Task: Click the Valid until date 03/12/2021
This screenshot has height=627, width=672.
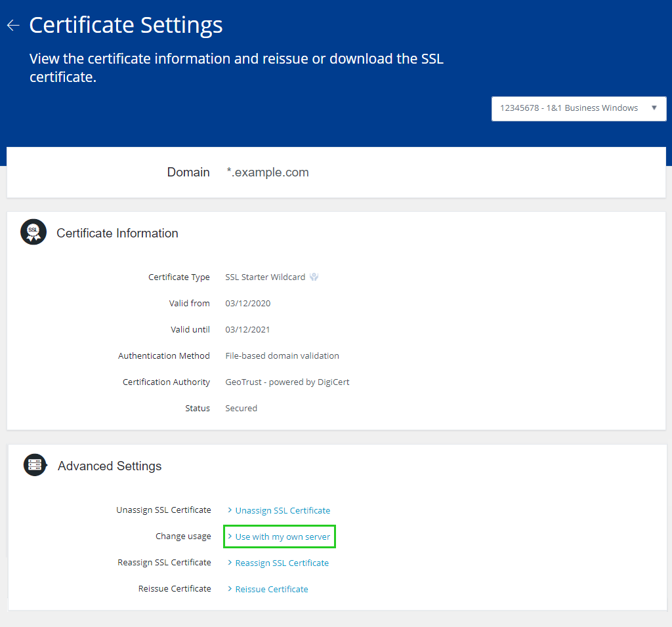Action: coord(247,329)
